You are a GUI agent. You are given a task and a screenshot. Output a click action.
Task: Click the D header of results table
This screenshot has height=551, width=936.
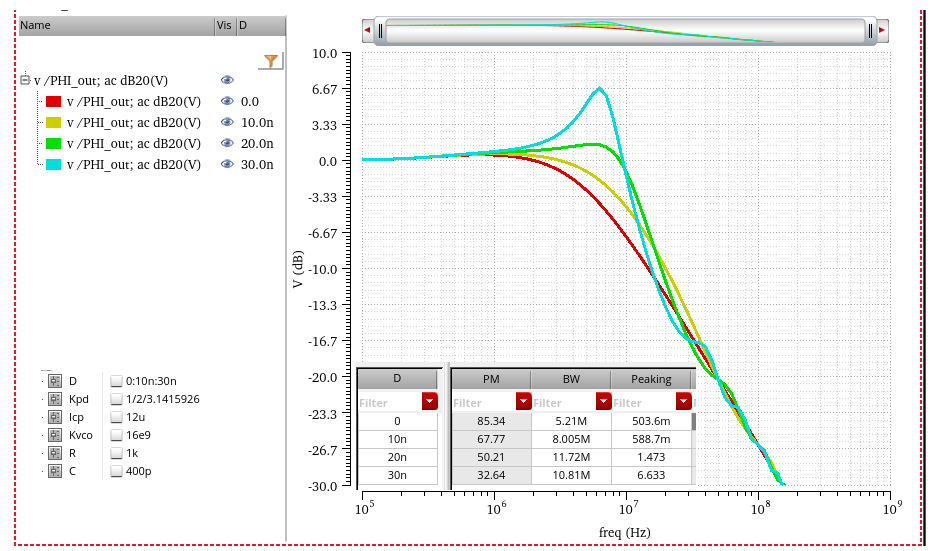397,378
